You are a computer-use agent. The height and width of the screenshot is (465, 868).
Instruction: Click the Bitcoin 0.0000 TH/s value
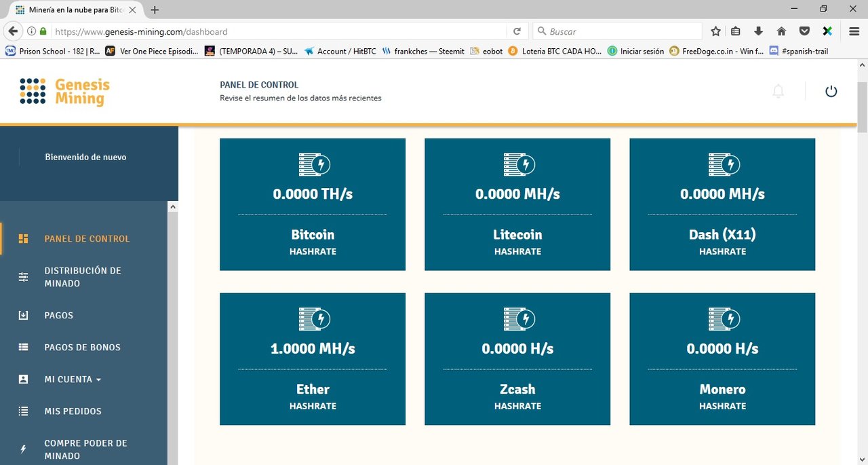(x=313, y=194)
